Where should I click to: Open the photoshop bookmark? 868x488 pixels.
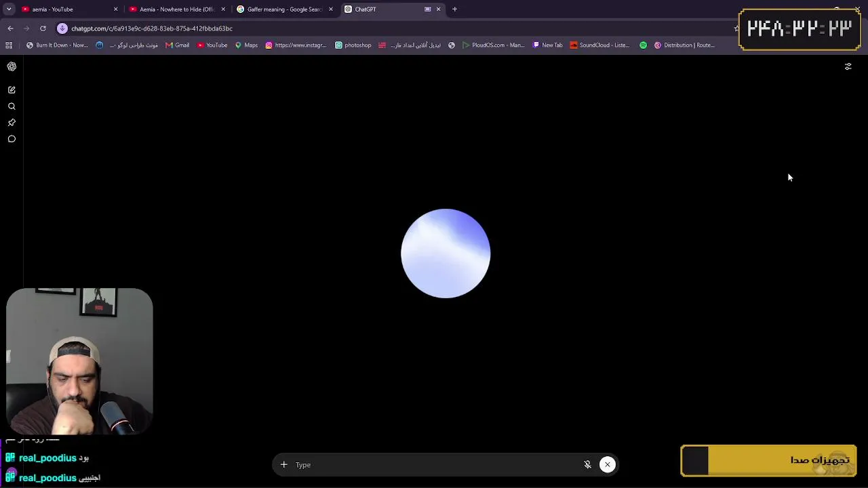(x=353, y=45)
